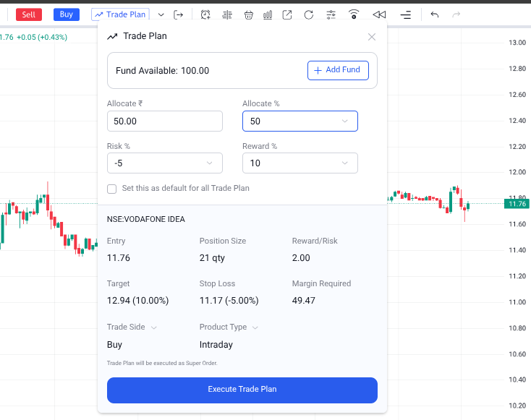This screenshot has height=420, width=531.
Task: Click the blue Buy button
Action: coord(67,14)
